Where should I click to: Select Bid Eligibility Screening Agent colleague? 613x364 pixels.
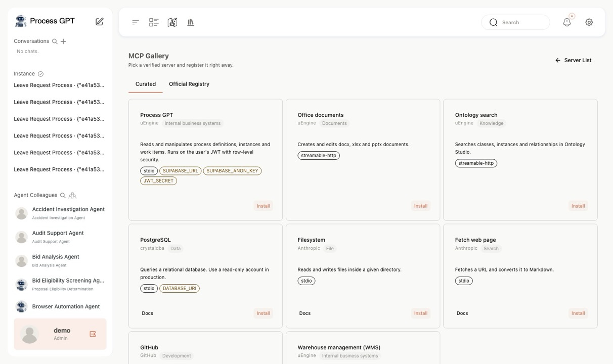click(x=60, y=285)
